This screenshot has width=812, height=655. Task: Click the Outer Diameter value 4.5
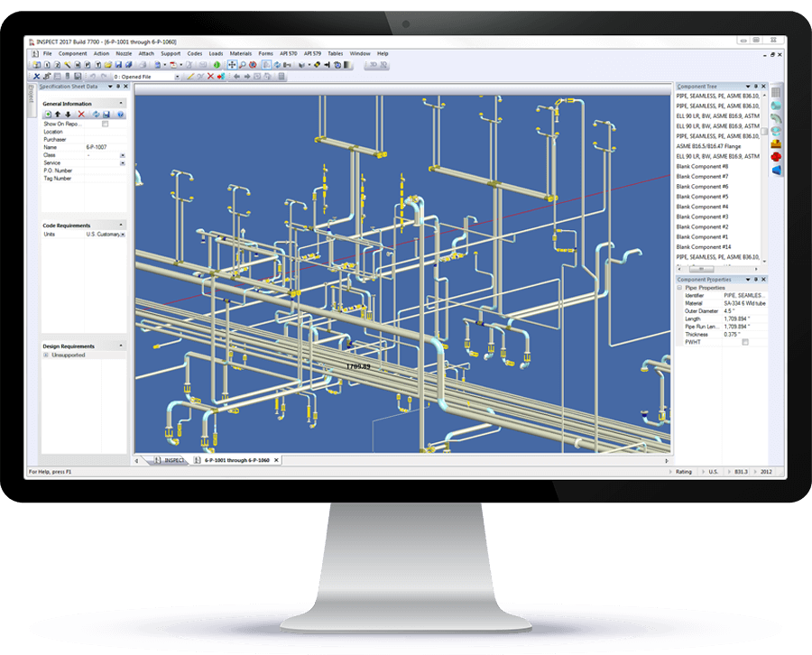(x=744, y=311)
